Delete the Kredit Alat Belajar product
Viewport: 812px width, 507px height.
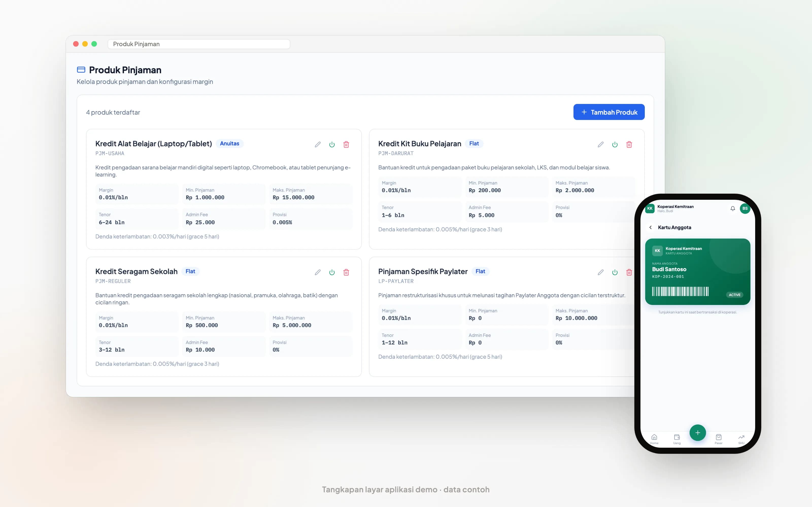click(x=346, y=144)
